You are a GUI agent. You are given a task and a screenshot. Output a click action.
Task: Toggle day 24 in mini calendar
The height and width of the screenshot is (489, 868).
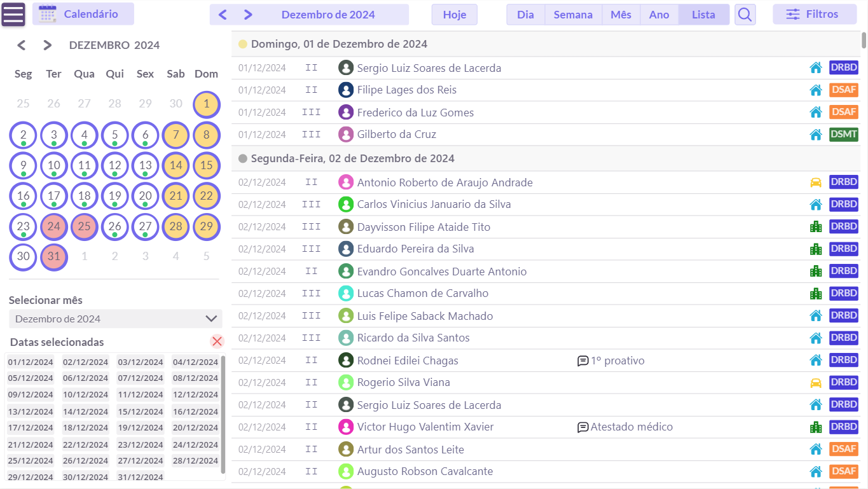(x=54, y=226)
